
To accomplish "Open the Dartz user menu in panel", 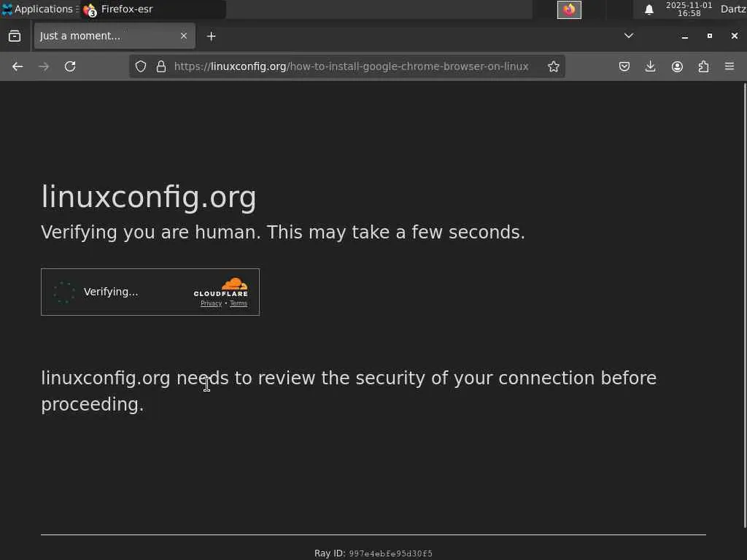I will pyautogui.click(x=733, y=9).
